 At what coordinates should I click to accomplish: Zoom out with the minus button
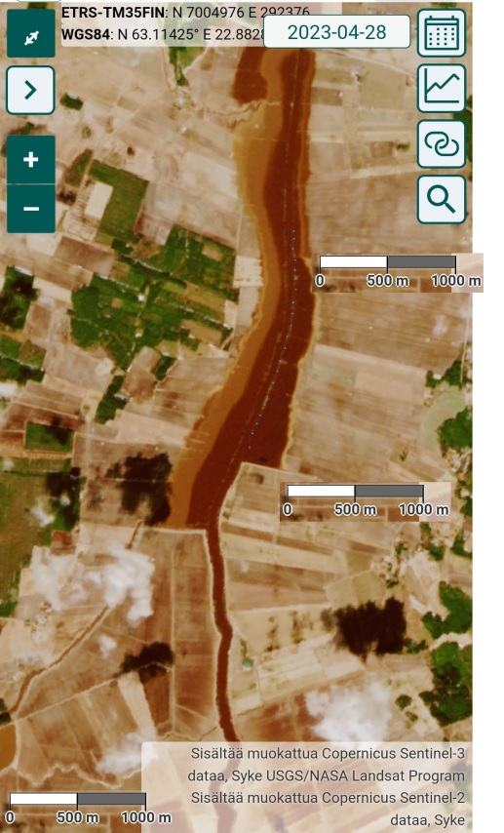pos(31,209)
